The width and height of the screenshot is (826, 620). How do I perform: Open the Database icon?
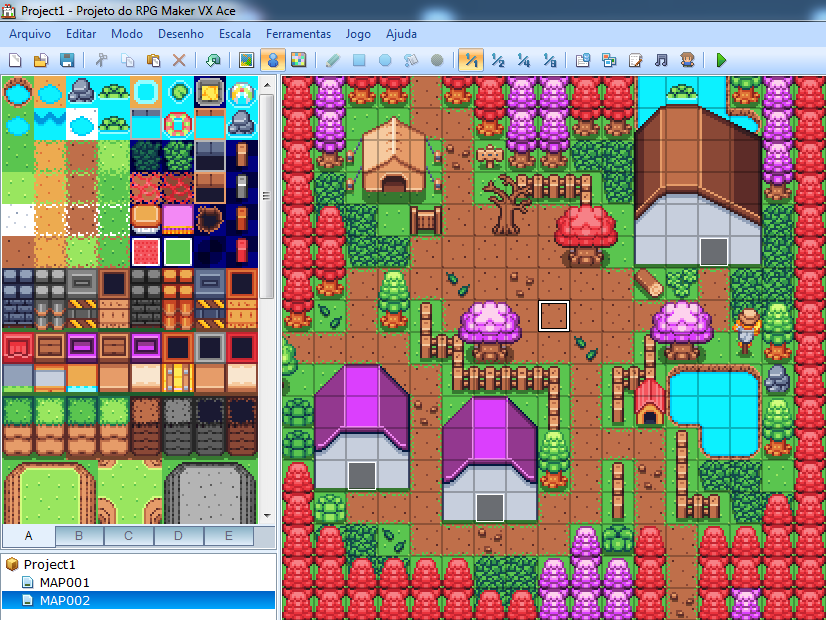click(583, 60)
